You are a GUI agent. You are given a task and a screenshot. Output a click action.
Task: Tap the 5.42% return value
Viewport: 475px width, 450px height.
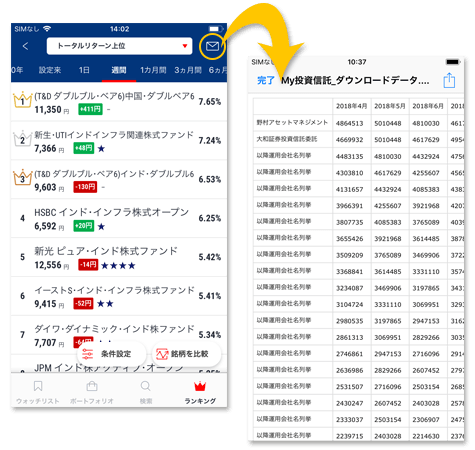tap(210, 257)
